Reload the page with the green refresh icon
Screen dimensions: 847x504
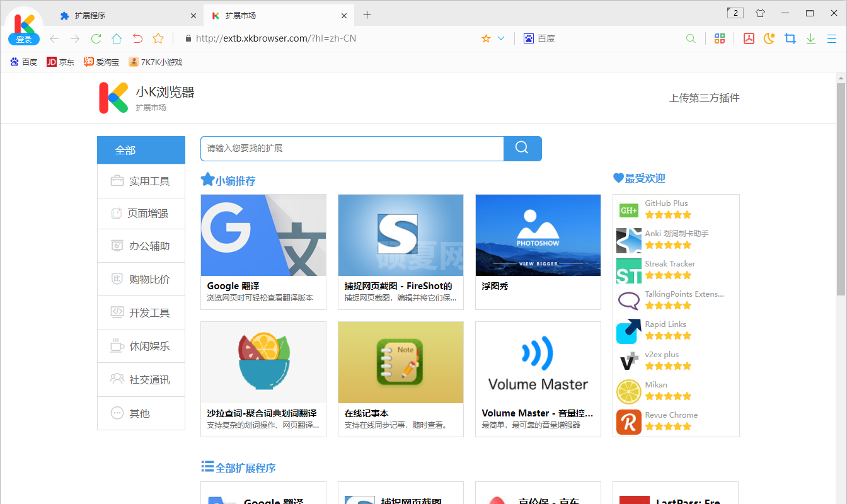96,38
